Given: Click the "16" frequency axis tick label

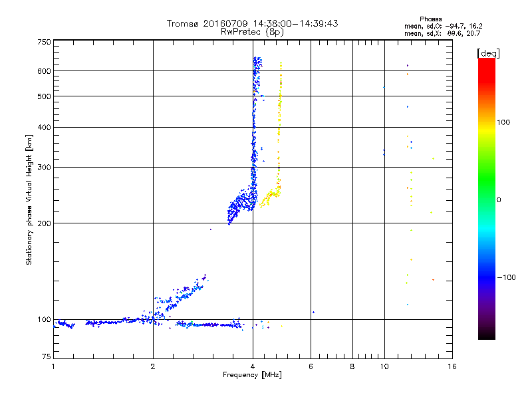Looking at the screenshot, I should point(452,366).
